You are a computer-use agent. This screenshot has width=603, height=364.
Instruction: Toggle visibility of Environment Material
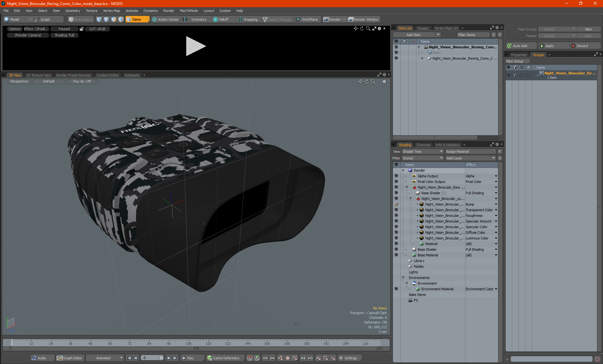click(x=396, y=289)
